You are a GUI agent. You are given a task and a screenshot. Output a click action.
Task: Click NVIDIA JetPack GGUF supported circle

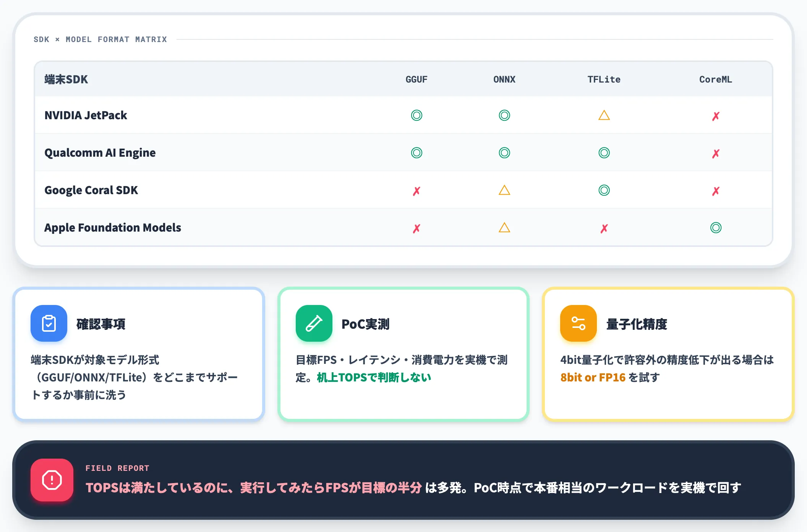416,115
